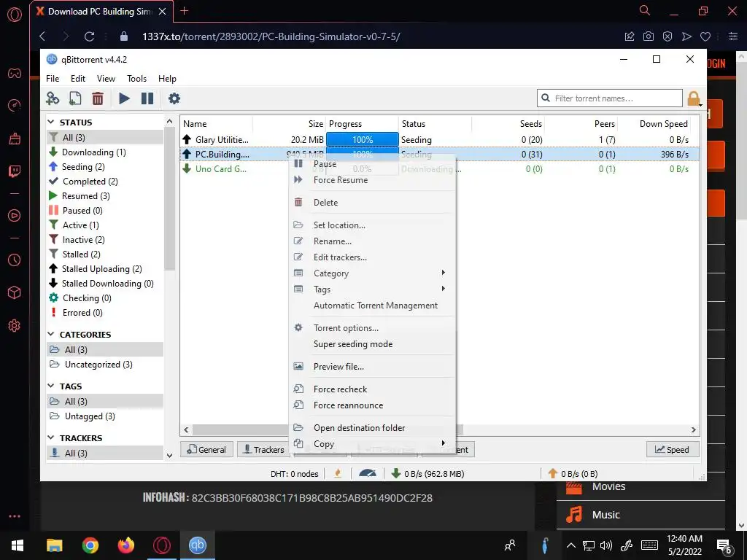The image size is (747, 560).
Task: Open File Explorer from the taskbar
Action: (x=54, y=545)
